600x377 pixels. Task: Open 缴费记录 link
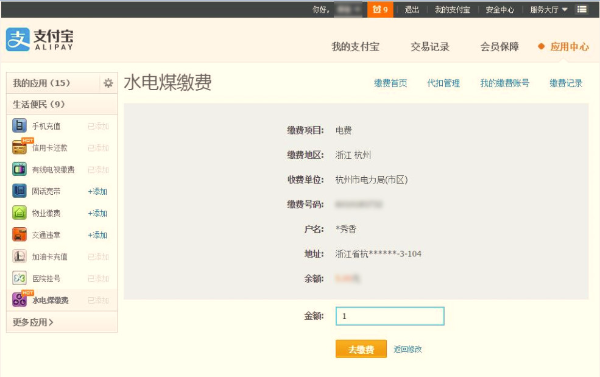[566, 83]
